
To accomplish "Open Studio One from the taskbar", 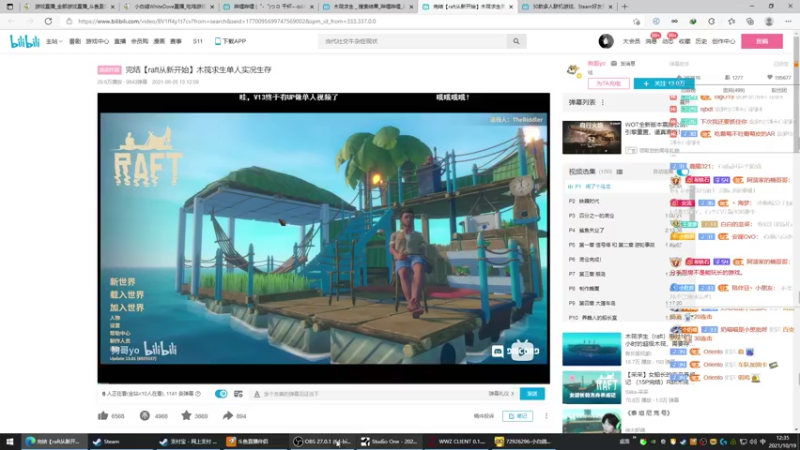I will (389, 441).
